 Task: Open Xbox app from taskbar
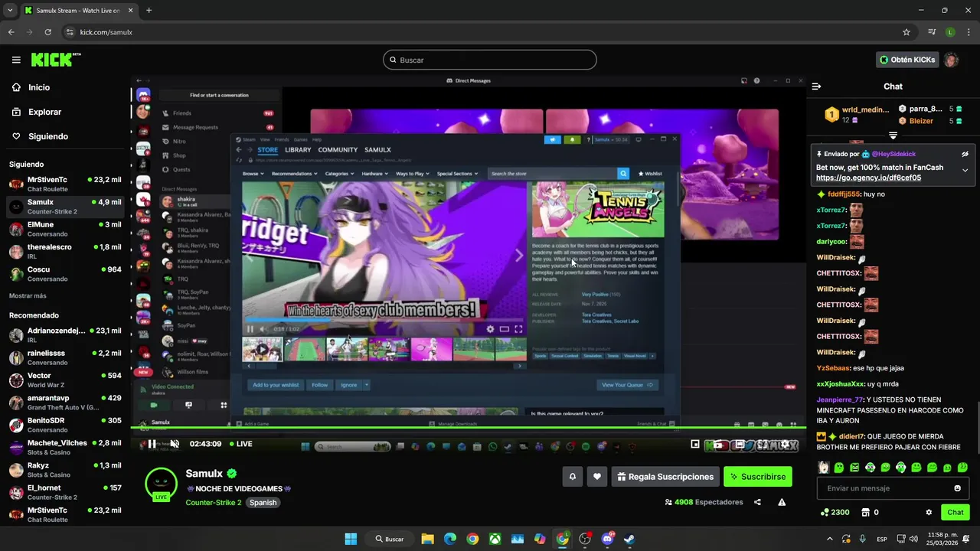[495, 539]
